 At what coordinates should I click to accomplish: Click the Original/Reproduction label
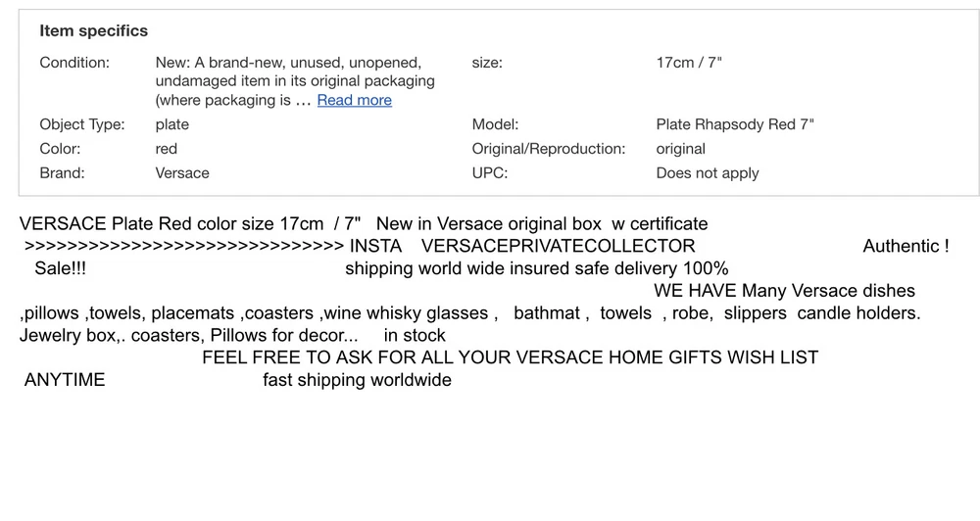pyautogui.click(x=549, y=149)
